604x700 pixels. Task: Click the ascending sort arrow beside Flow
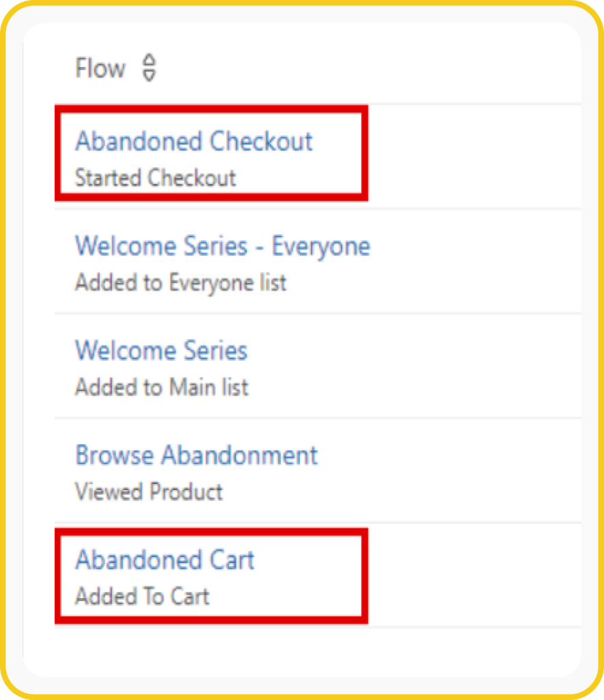point(150,62)
